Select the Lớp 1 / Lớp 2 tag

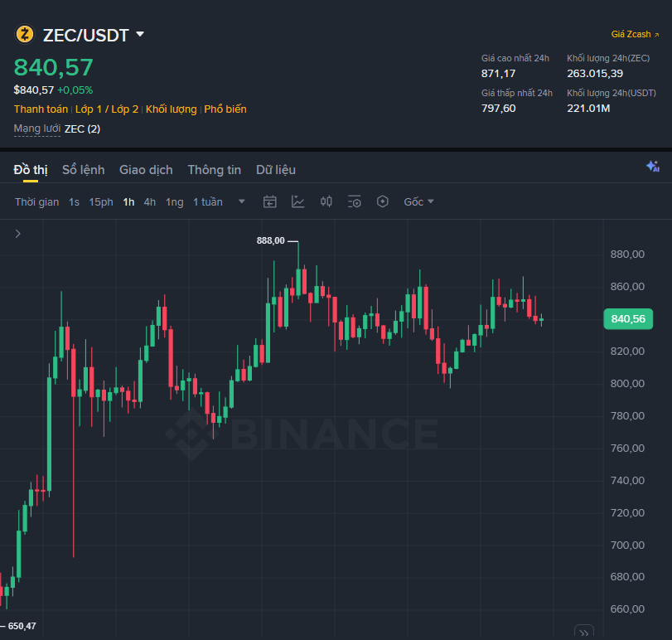pos(107,109)
